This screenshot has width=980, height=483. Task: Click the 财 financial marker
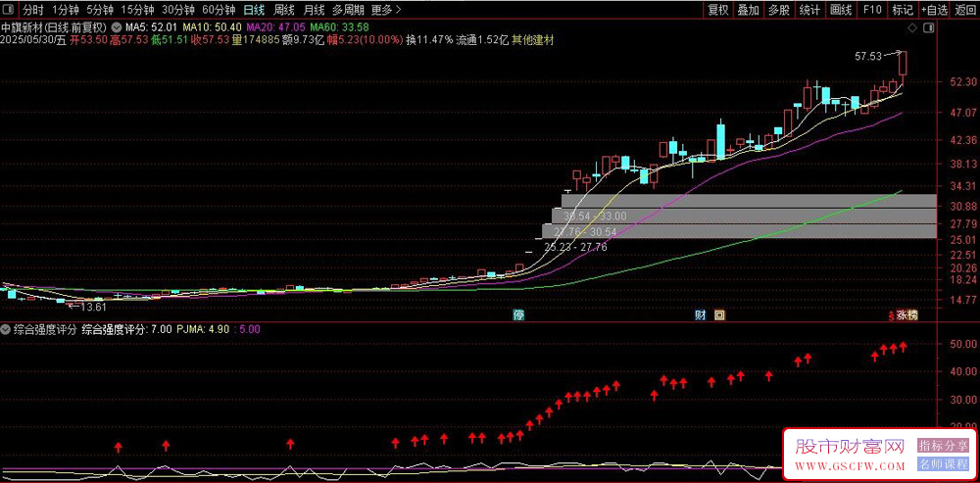tap(701, 315)
